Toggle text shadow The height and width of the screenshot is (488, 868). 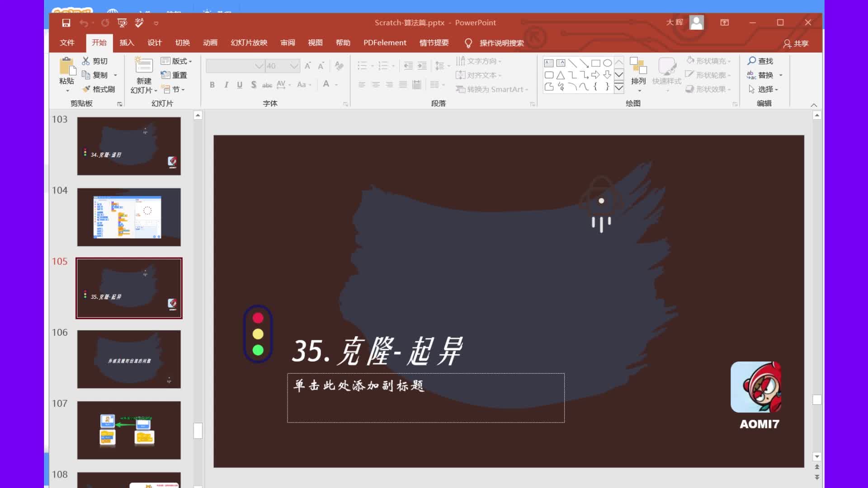254,84
